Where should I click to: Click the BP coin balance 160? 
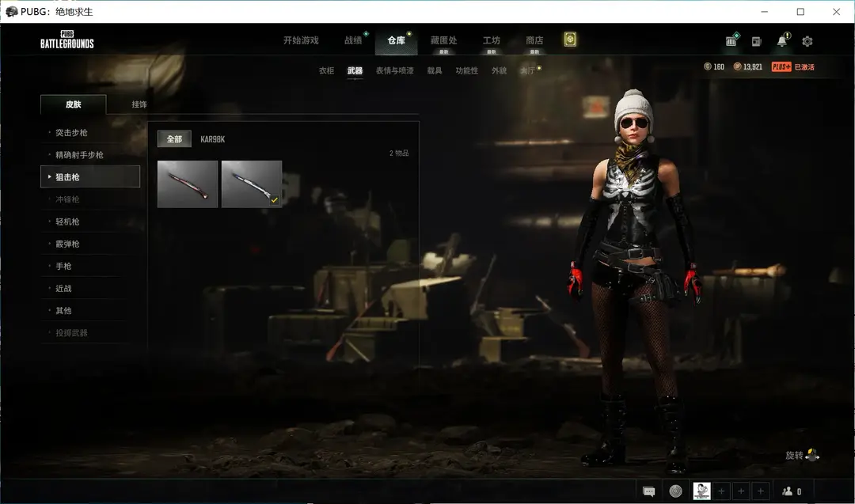tap(714, 67)
